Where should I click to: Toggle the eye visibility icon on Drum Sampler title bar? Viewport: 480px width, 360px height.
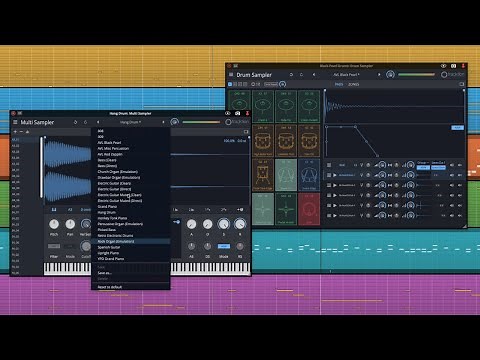443,66
